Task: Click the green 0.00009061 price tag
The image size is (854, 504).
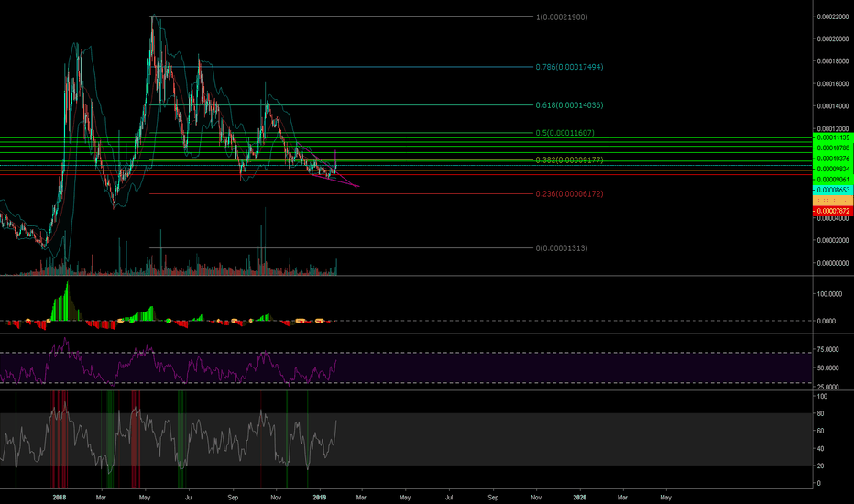Action: (x=833, y=180)
